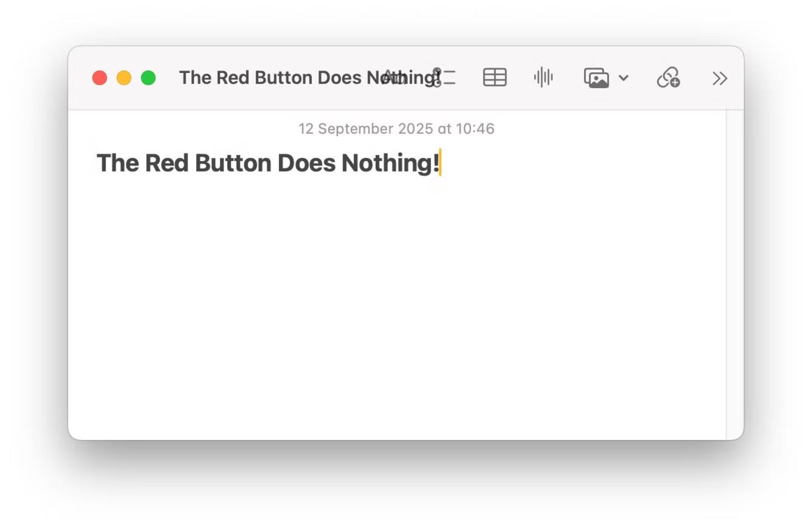Close the note window with red button

(x=100, y=78)
